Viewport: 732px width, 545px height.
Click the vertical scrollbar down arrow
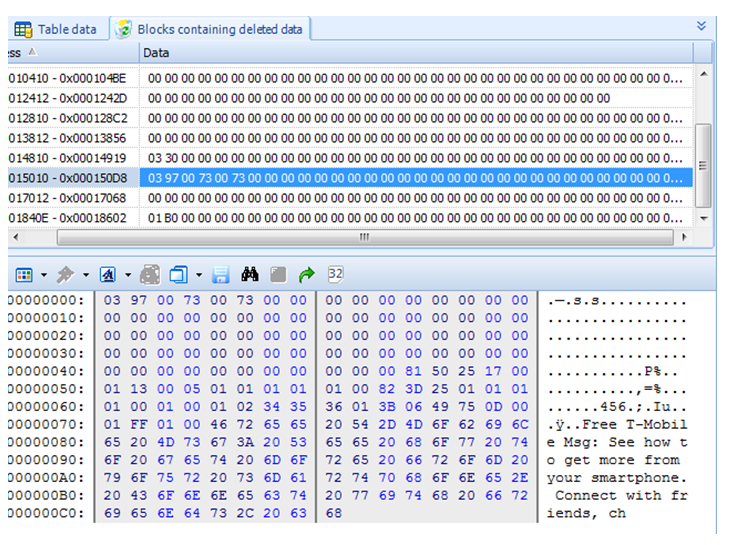(704, 218)
